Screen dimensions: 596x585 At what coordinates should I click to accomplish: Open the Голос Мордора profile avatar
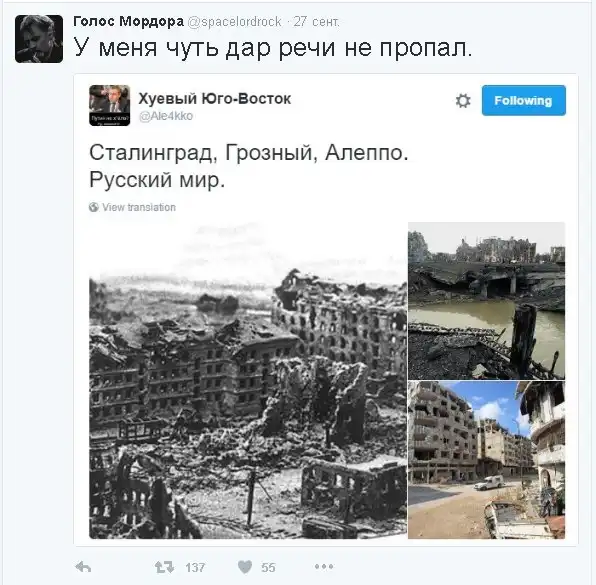click(39, 39)
